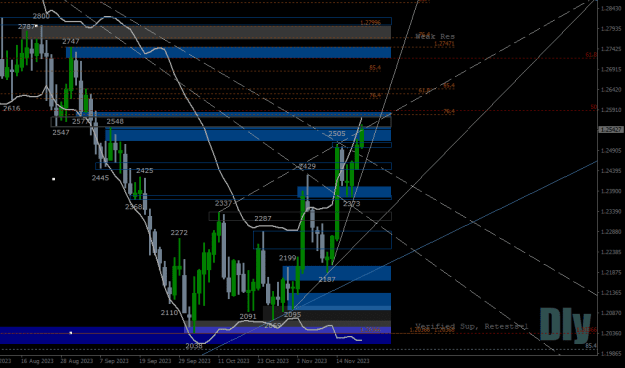Image resolution: width=625 pixels, height=368 pixels.
Task: Click the 23 Oct 2023 date marker
Action: tap(273, 361)
